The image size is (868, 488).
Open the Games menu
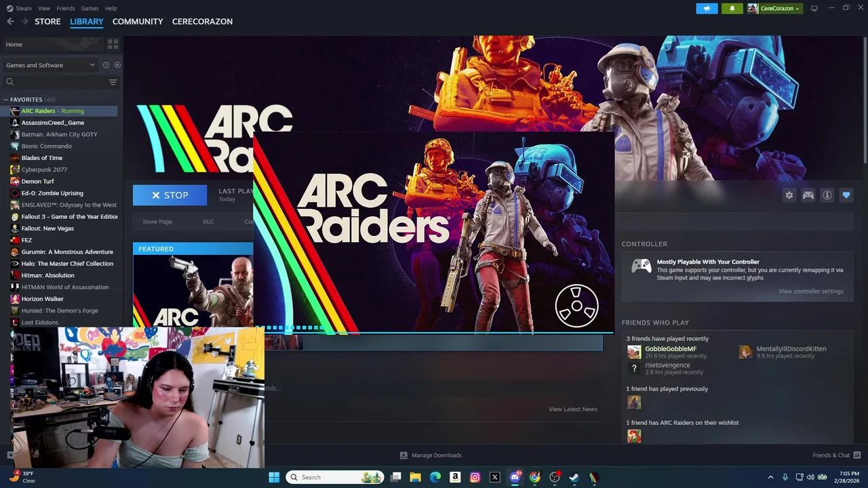[x=90, y=8]
